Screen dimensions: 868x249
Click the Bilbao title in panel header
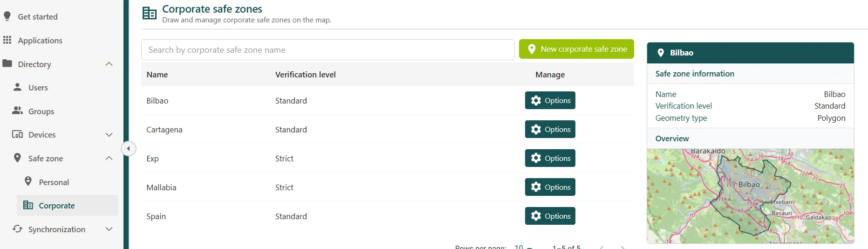pyautogui.click(x=682, y=53)
